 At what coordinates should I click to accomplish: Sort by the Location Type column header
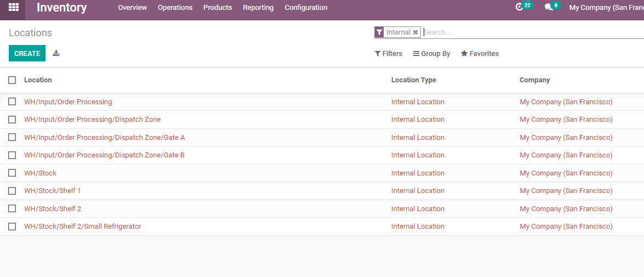[413, 80]
